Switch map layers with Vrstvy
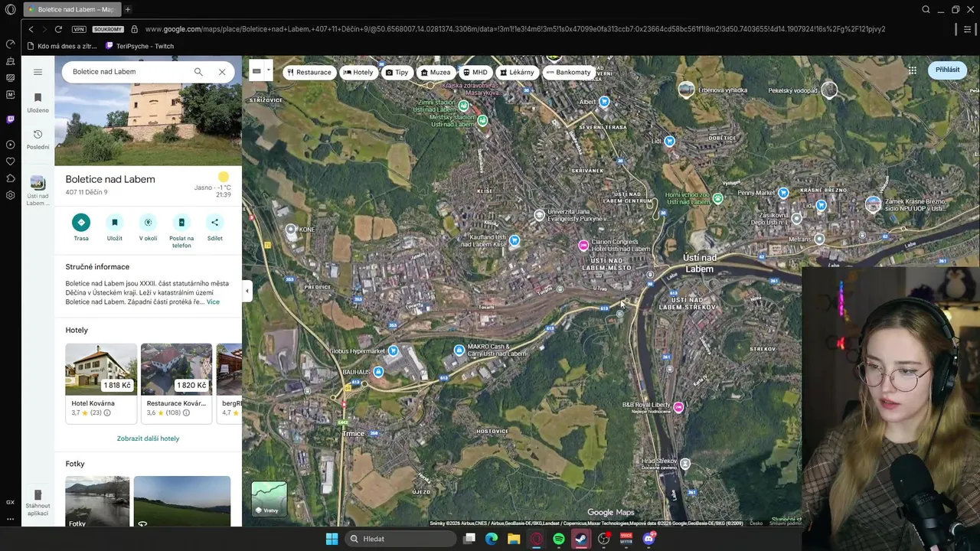This screenshot has height=551, width=980. click(269, 499)
